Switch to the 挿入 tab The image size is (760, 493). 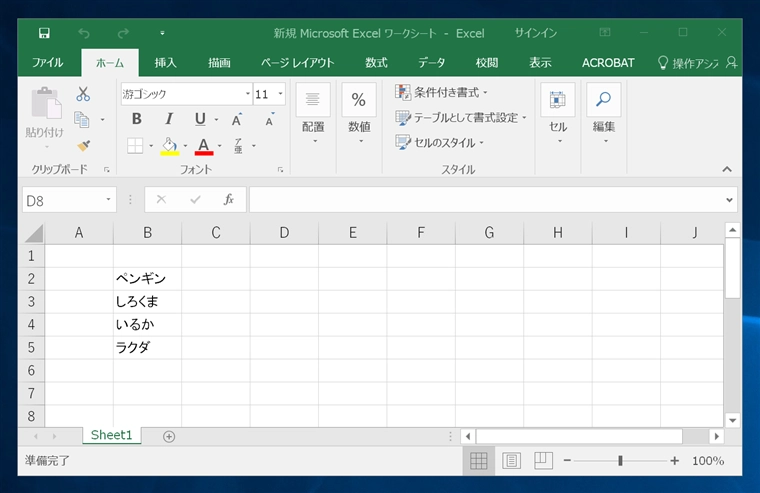pyautogui.click(x=165, y=63)
